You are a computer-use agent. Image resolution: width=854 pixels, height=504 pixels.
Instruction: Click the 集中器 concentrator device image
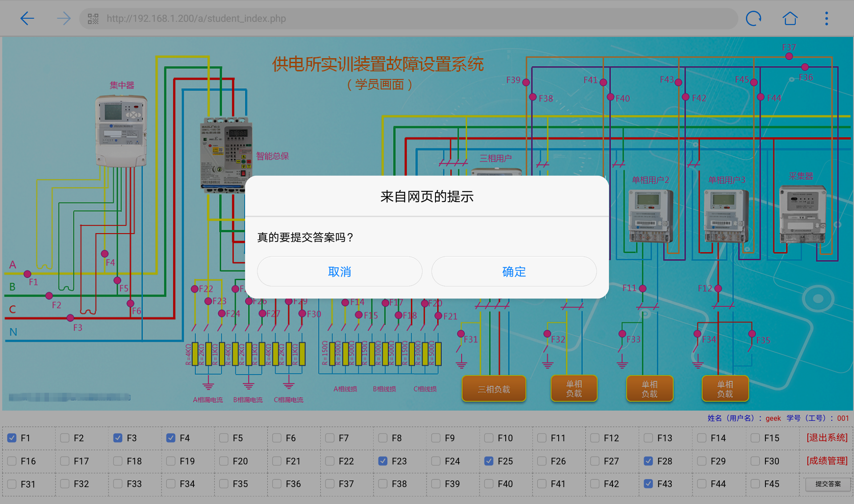(x=121, y=131)
